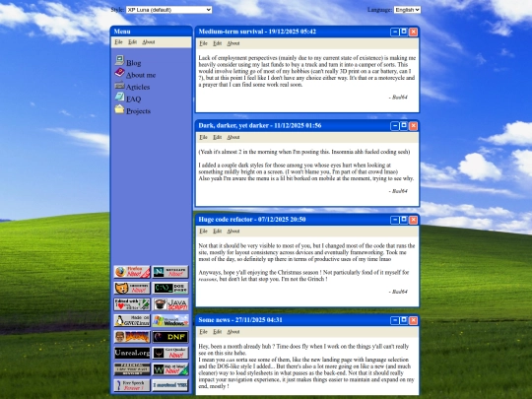Click the Microsoft Windows XP badge

click(x=170, y=320)
